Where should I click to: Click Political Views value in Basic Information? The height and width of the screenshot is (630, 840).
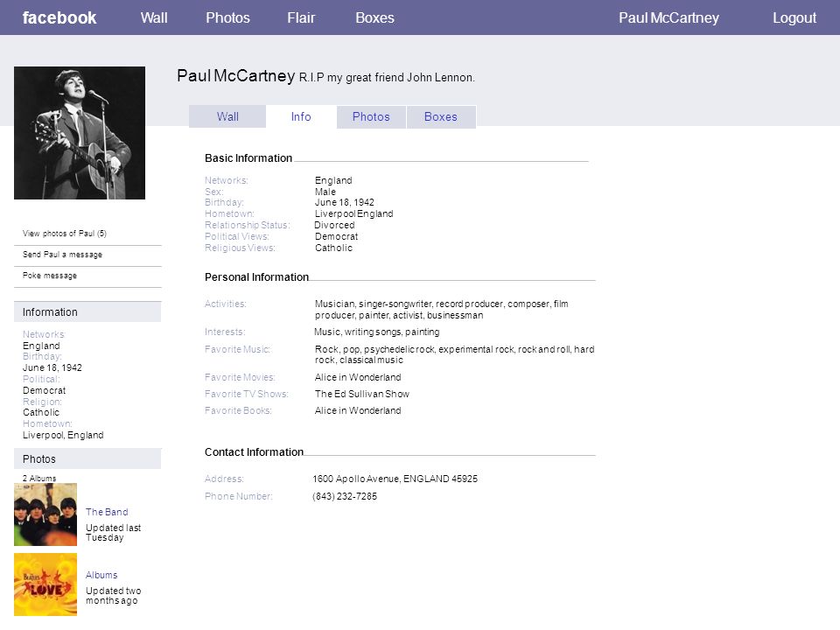click(336, 236)
